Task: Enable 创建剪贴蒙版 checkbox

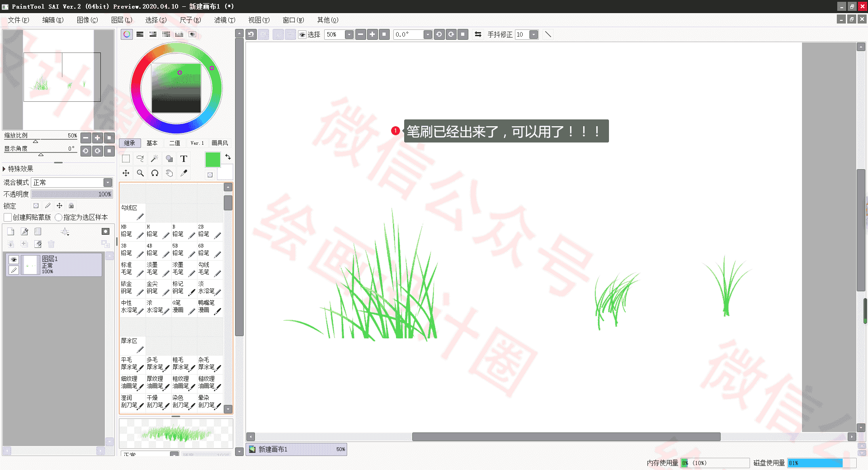Action: tap(8, 218)
